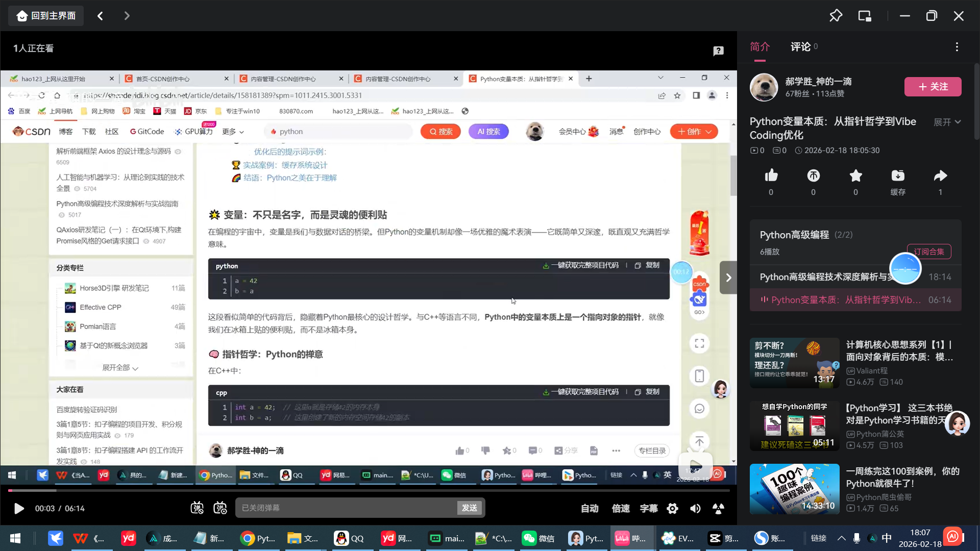Like the video with thumbs-up icon

[771, 176]
